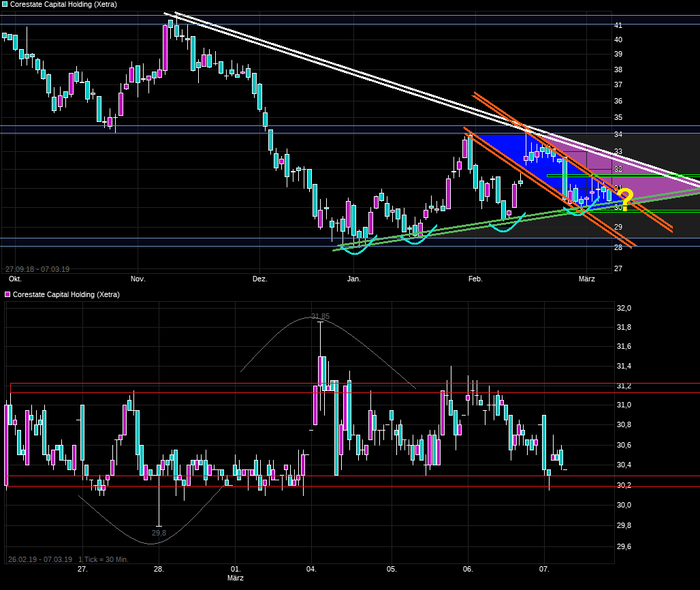700x590 pixels.
Task: Click the Jan. label on the upper time axis
Action: 353,279
